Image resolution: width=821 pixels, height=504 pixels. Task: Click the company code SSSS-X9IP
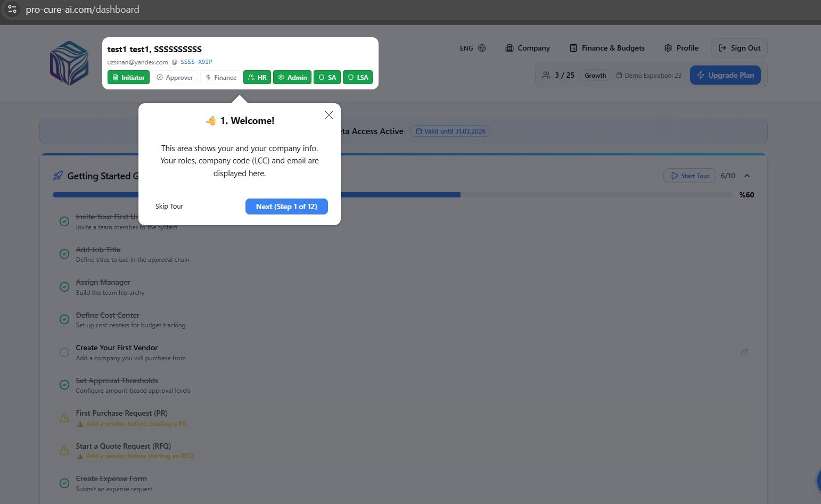tap(196, 62)
